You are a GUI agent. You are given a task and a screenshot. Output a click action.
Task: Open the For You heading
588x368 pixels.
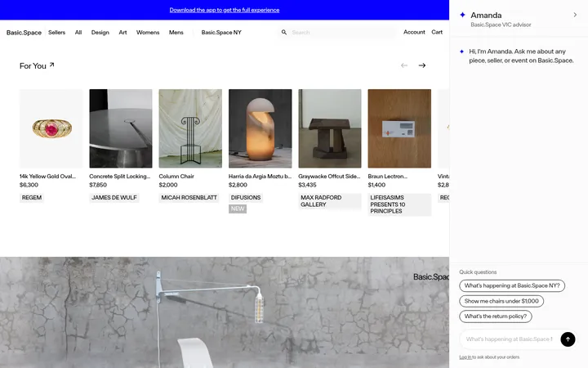tap(33, 65)
